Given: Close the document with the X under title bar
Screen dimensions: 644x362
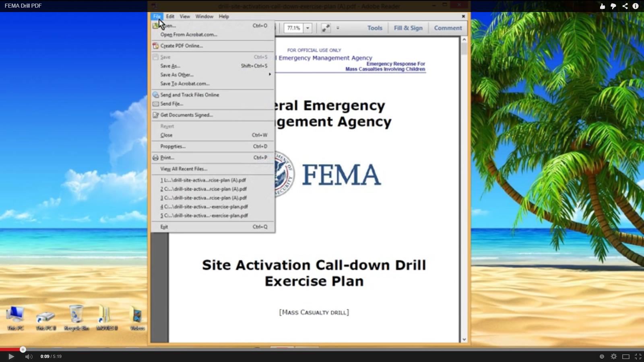Looking at the screenshot, I should (463, 16).
